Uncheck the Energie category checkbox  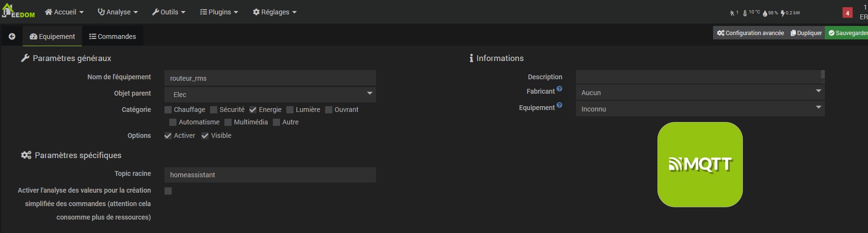pos(253,110)
